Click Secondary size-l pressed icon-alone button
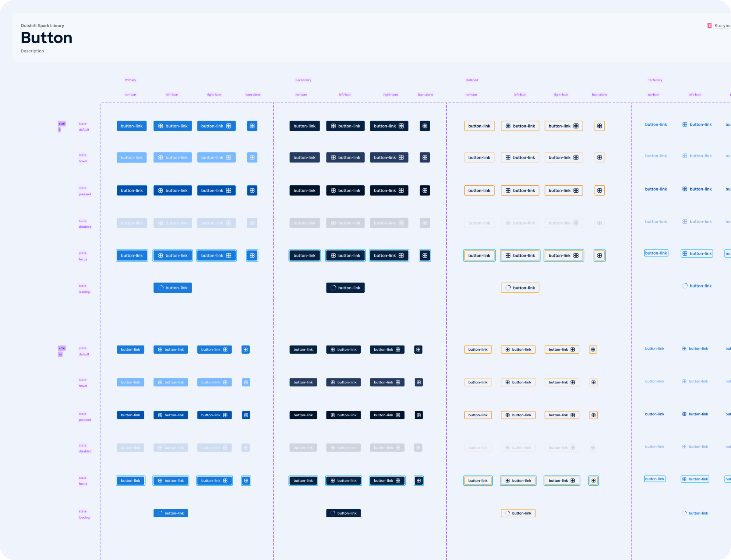The width and height of the screenshot is (731, 560). tap(425, 190)
